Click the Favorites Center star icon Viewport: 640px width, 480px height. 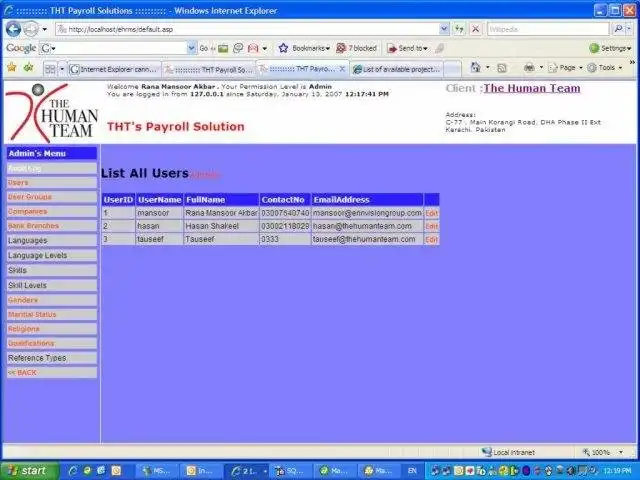12,67
